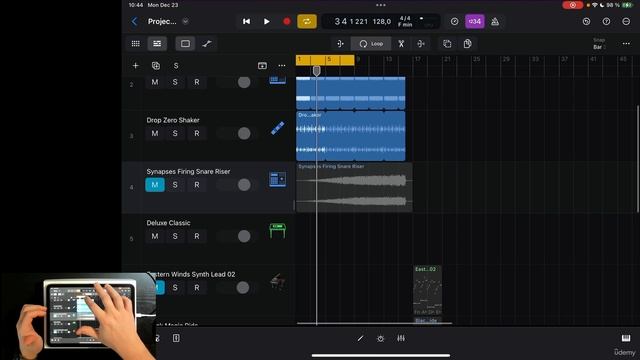Image resolution: width=640 pixels, height=360 pixels.
Task: Open the Synapses Firing Snare Riser track icon
Action: pyautogui.click(x=278, y=180)
